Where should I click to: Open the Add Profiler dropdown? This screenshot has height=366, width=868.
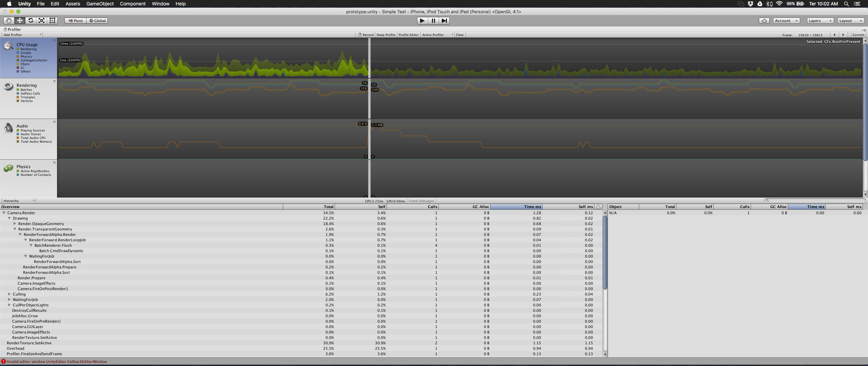(22, 35)
